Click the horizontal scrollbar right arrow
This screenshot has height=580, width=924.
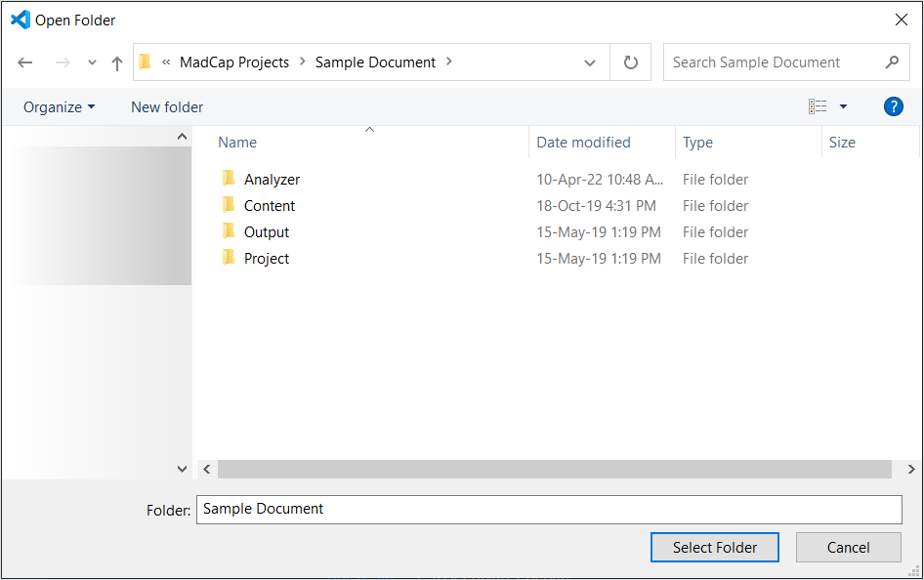(911, 469)
